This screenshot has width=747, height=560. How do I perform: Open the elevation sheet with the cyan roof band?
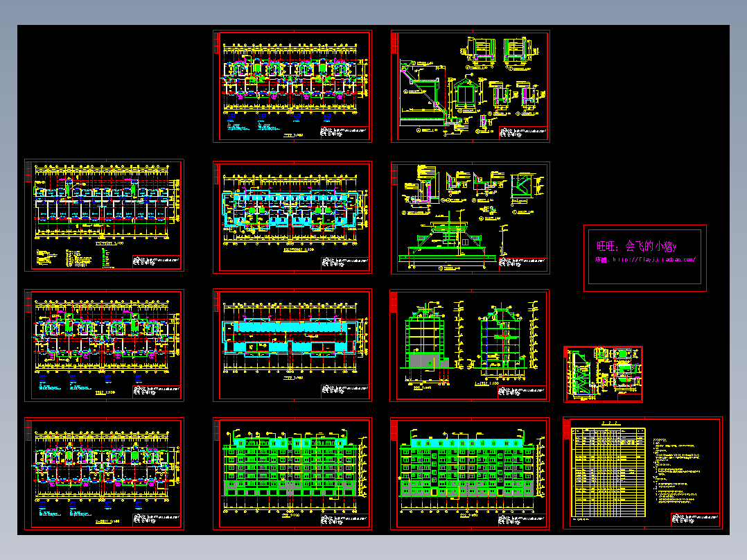469,474
